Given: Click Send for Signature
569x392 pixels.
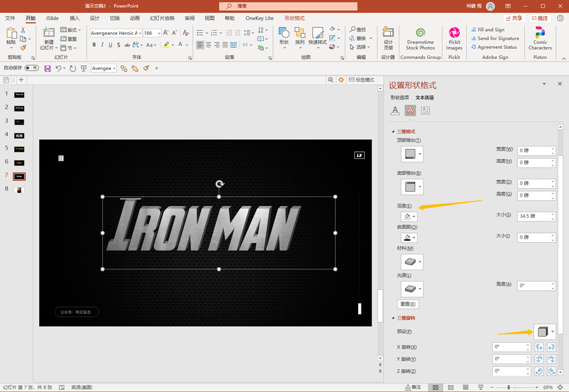Looking at the screenshot, I should point(495,39).
